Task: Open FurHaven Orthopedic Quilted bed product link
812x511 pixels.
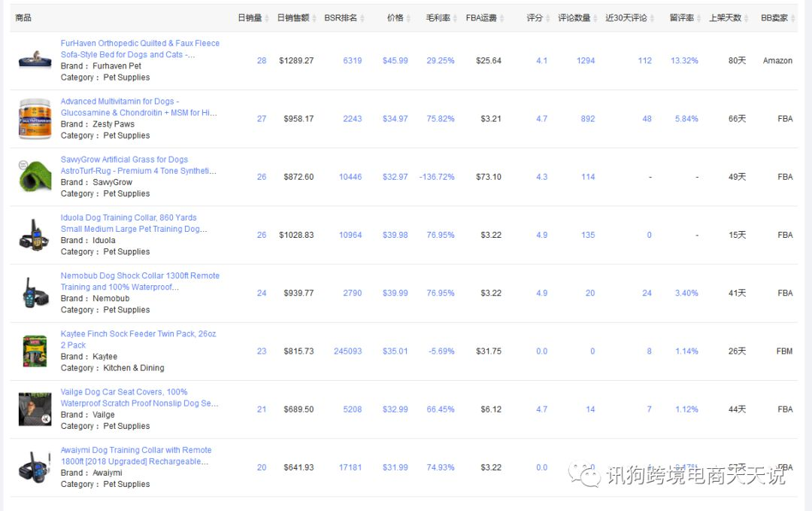Action: tap(140, 49)
